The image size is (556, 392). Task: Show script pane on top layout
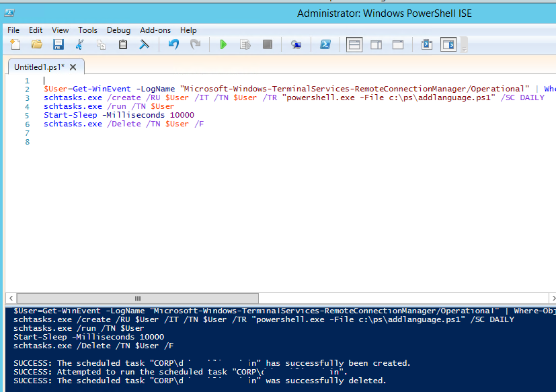tap(354, 44)
